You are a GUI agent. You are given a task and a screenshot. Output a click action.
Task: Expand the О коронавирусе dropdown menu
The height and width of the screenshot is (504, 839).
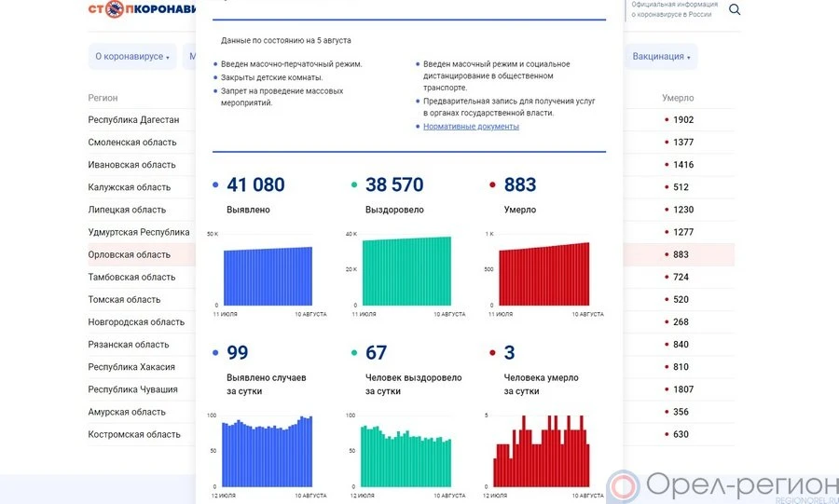[132, 57]
